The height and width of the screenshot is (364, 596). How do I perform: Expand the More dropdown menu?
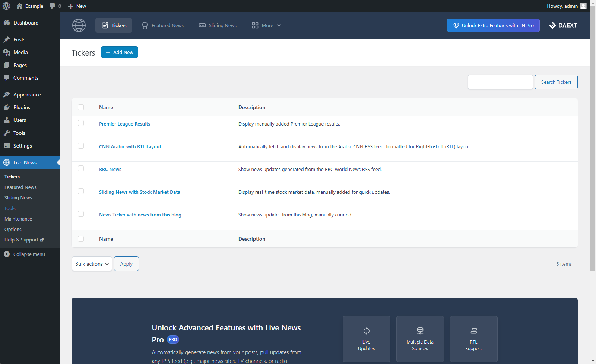click(266, 25)
